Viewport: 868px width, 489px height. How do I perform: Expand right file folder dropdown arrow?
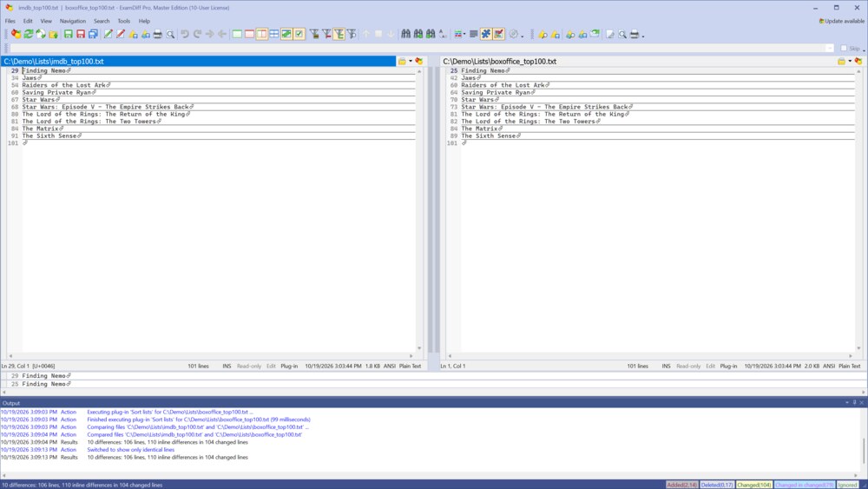pos(850,62)
